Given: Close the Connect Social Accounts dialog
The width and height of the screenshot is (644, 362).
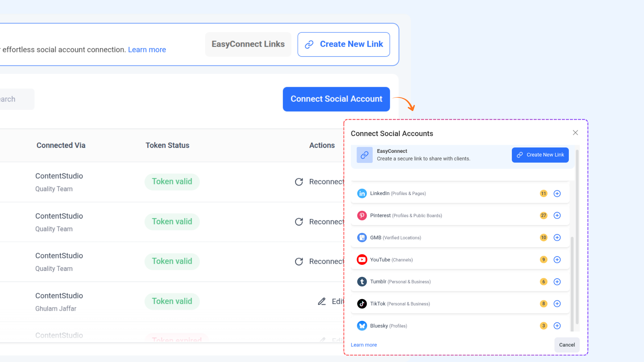Looking at the screenshot, I should [x=575, y=133].
